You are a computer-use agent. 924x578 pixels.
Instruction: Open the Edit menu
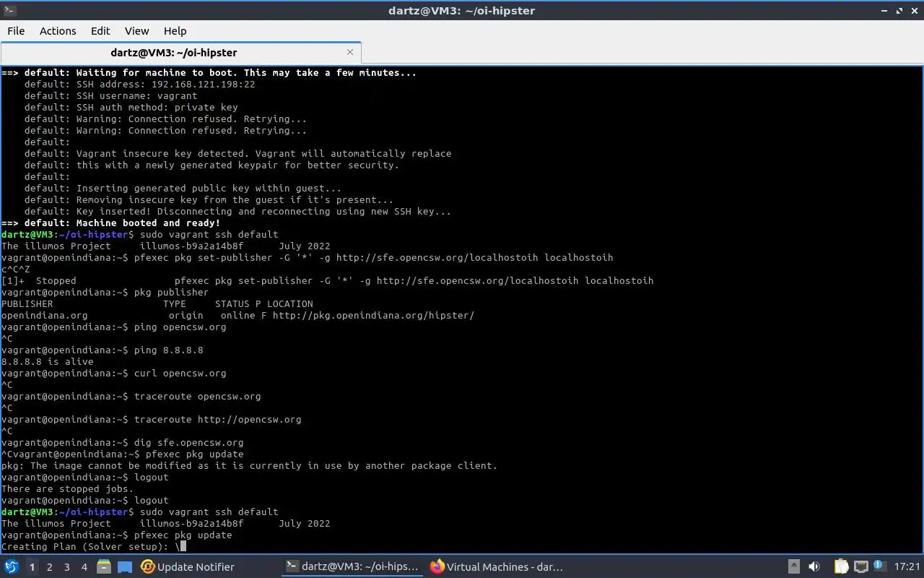[x=100, y=31]
